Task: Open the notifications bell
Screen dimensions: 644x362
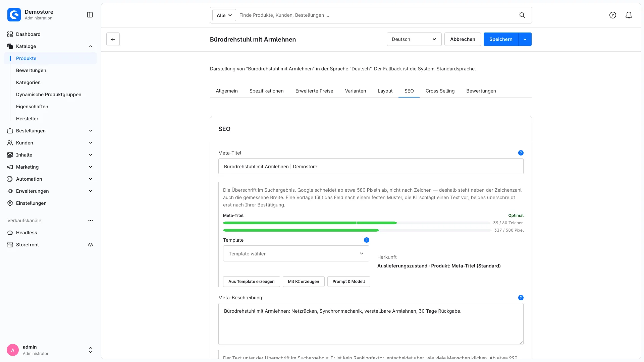Action: click(x=629, y=15)
